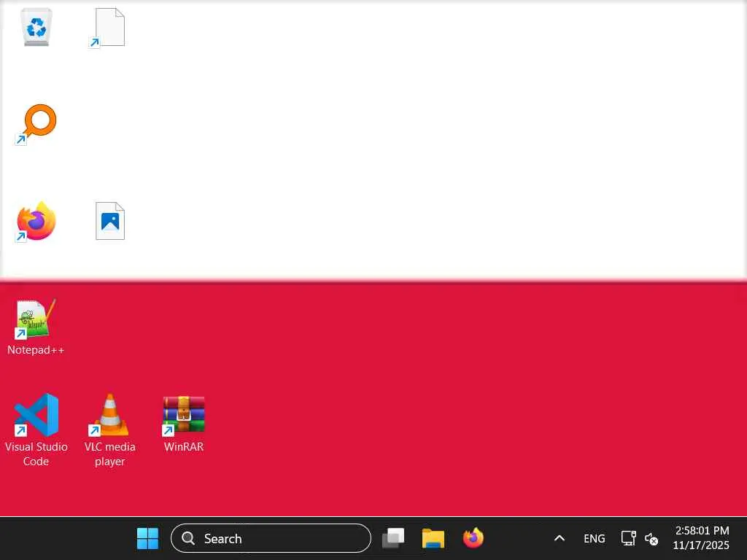Screen dimensions: 747x560
Task: Open Task View from the taskbar
Action: point(393,539)
